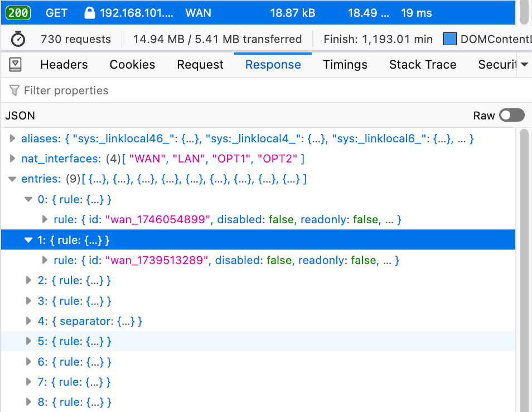The height and width of the screenshot is (412, 532).
Task: Click the stopwatch performance analysis icon
Action: pos(18,39)
